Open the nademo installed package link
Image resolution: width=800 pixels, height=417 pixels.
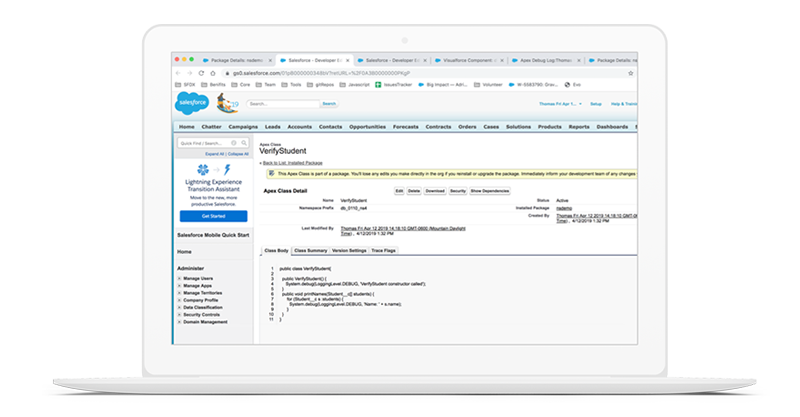pyautogui.click(x=564, y=208)
